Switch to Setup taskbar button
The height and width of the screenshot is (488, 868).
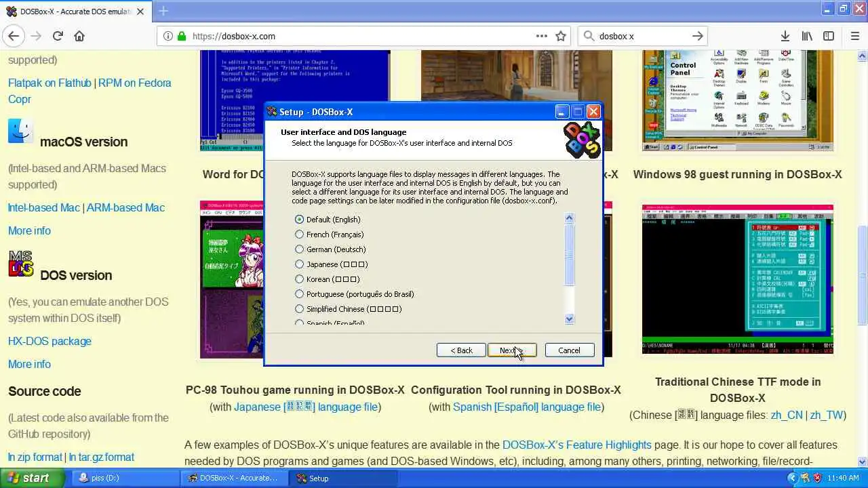coord(344,478)
